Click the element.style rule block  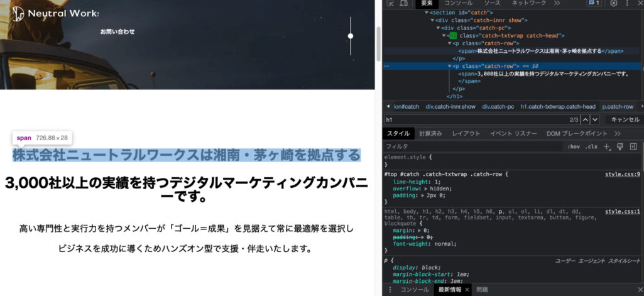point(513,160)
